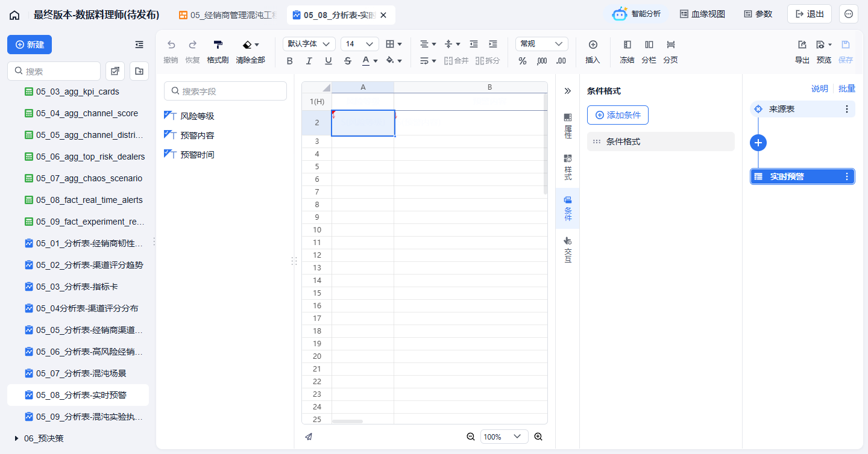Open the more options ellipsis circle

(849, 14)
